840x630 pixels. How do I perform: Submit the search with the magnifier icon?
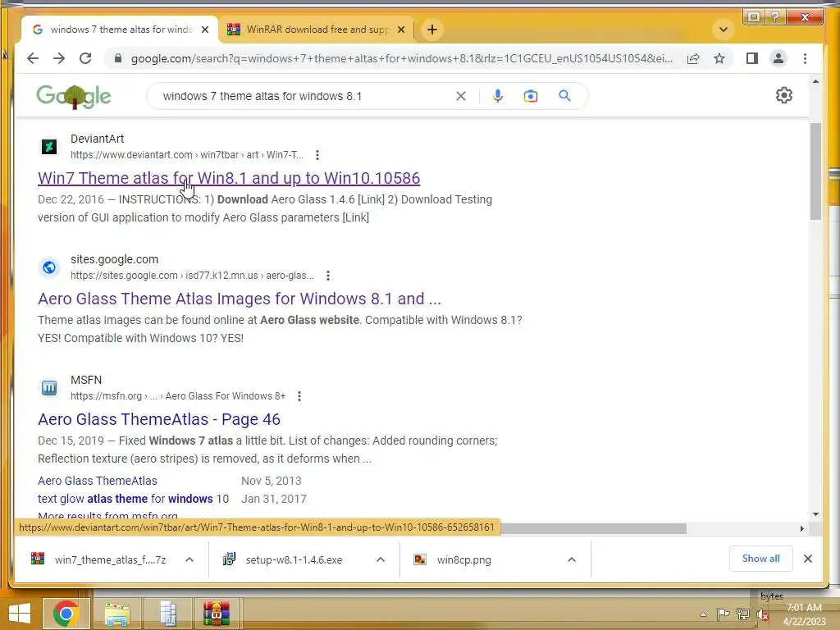pos(564,96)
